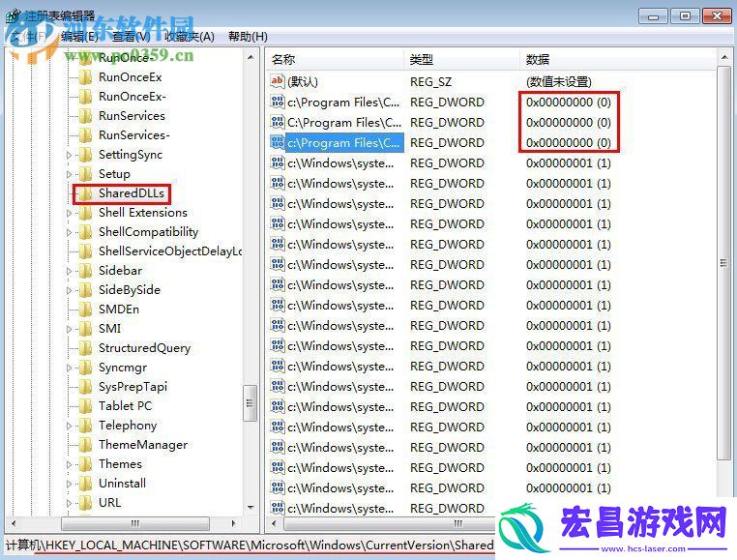Open the 收藏夹(A) menu
The height and width of the screenshot is (560, 737).
click(190, 37)
